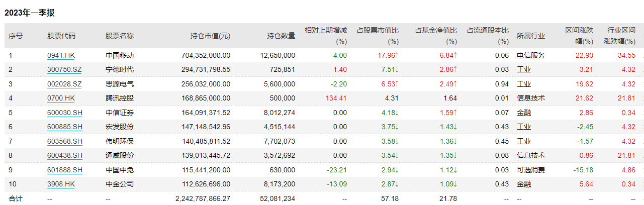Click holding quantity 12,650,000

pyautogui.click(x=278, y=55)
